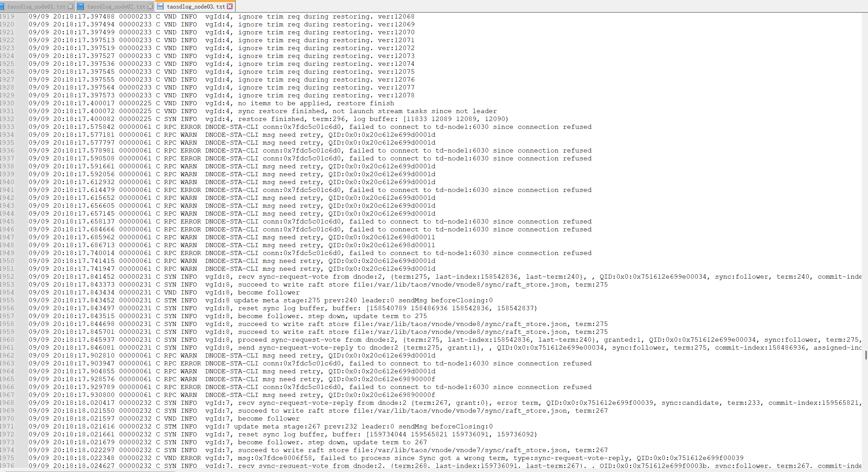The image size is (868, 472).
Task: Close the taosdlog_node03.txt tab
Action: pos(230,6)
